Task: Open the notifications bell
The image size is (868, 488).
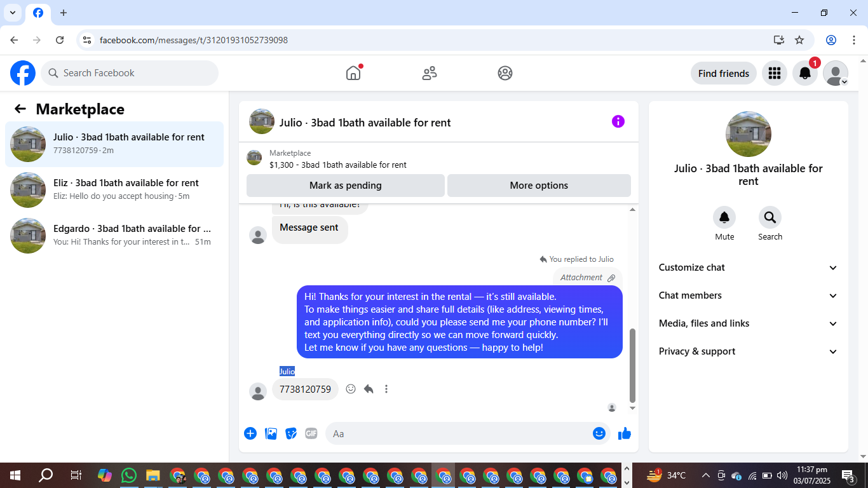Action: [805, 73]
